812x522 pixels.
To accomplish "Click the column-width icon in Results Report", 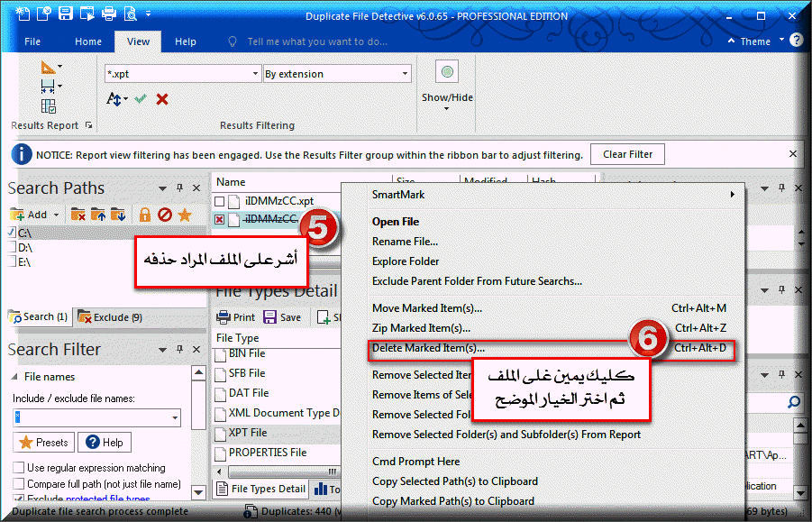I will pyautogui.click(x=48, y=87).
